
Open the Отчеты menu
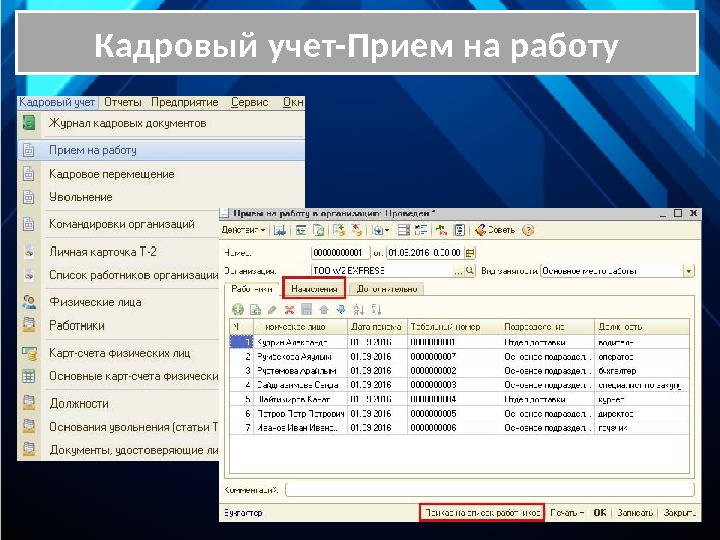click(x=123, y=102)
